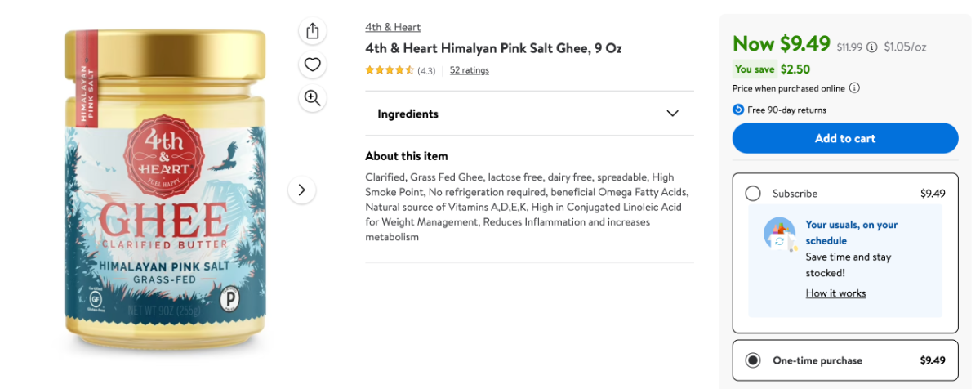Open the How it works link

pyautogui.click(x=835, y=293)
